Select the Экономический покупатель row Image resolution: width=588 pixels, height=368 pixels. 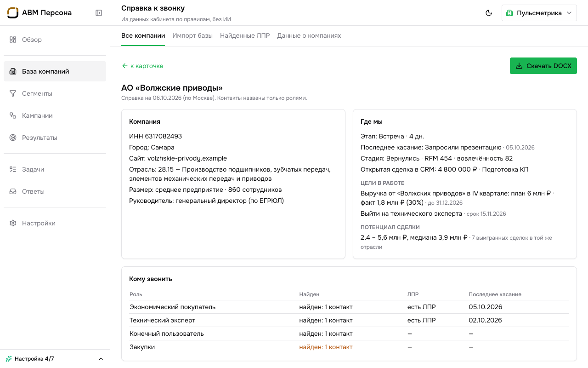349,307
